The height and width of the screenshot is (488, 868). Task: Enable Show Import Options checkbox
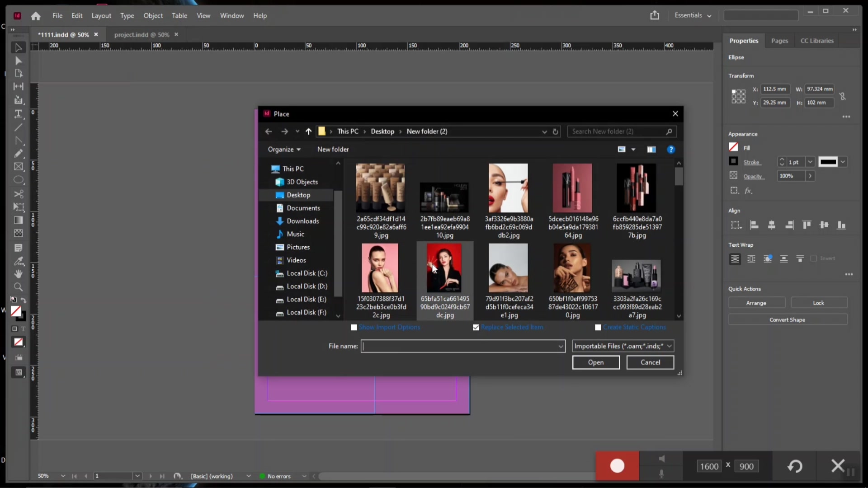354,327
